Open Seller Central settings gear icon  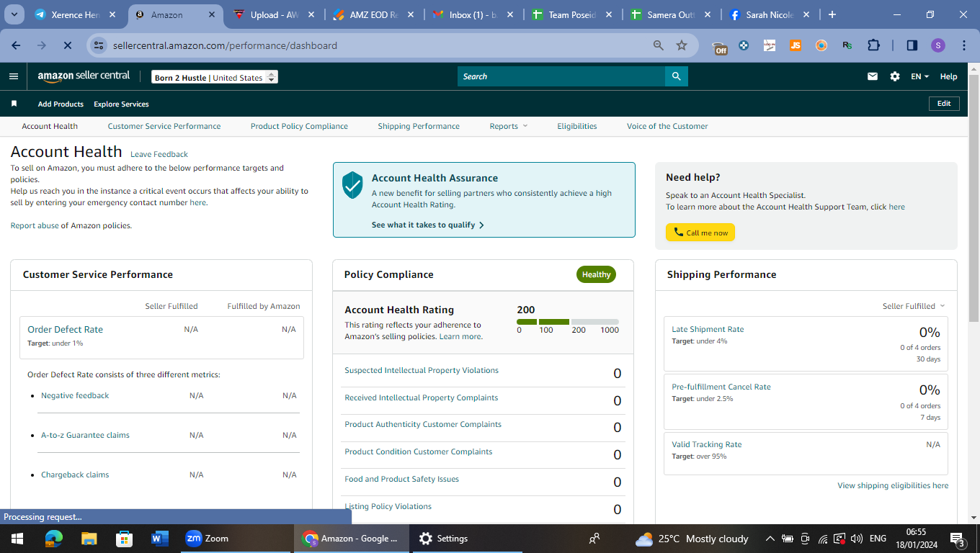(895, 76)
